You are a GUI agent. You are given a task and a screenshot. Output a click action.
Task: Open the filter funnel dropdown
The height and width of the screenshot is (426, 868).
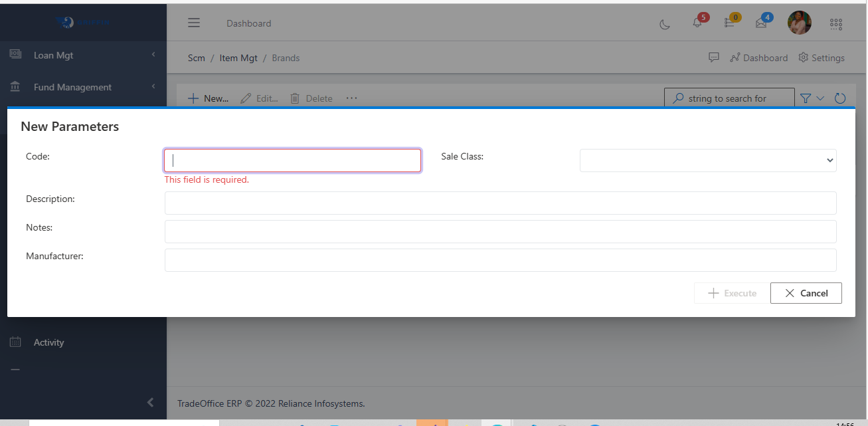(x=812, y=98)
